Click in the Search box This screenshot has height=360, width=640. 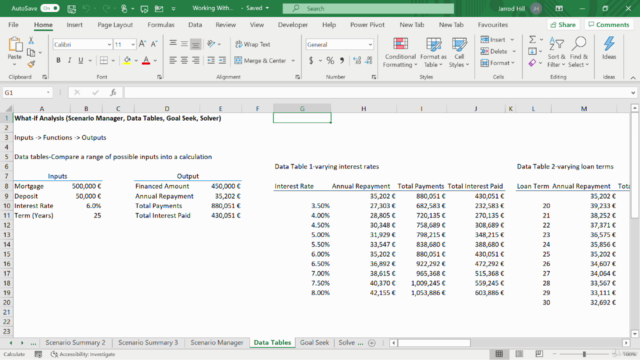tap(368, 8)
